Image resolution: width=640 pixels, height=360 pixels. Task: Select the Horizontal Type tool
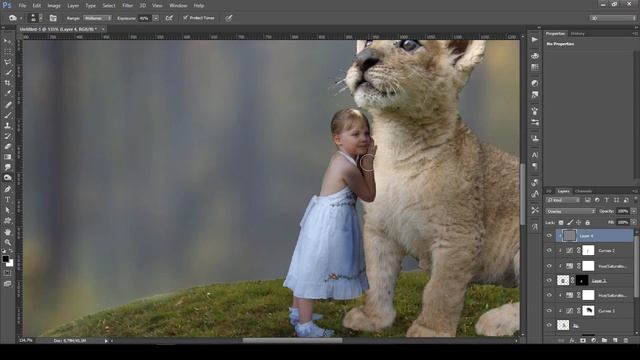tap(7, 200)
